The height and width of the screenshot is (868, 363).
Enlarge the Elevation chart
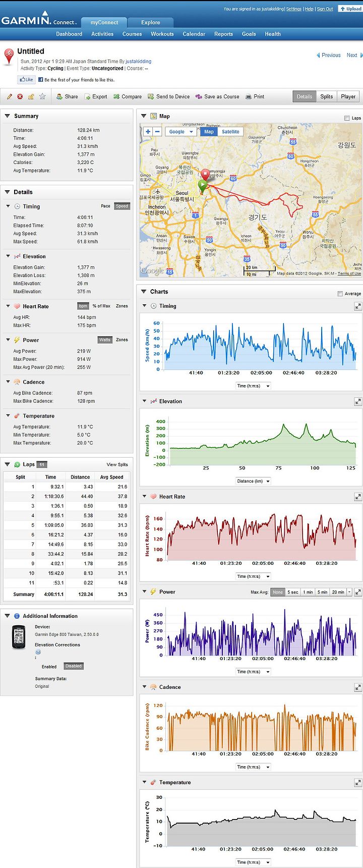click(x=357, y=402)
